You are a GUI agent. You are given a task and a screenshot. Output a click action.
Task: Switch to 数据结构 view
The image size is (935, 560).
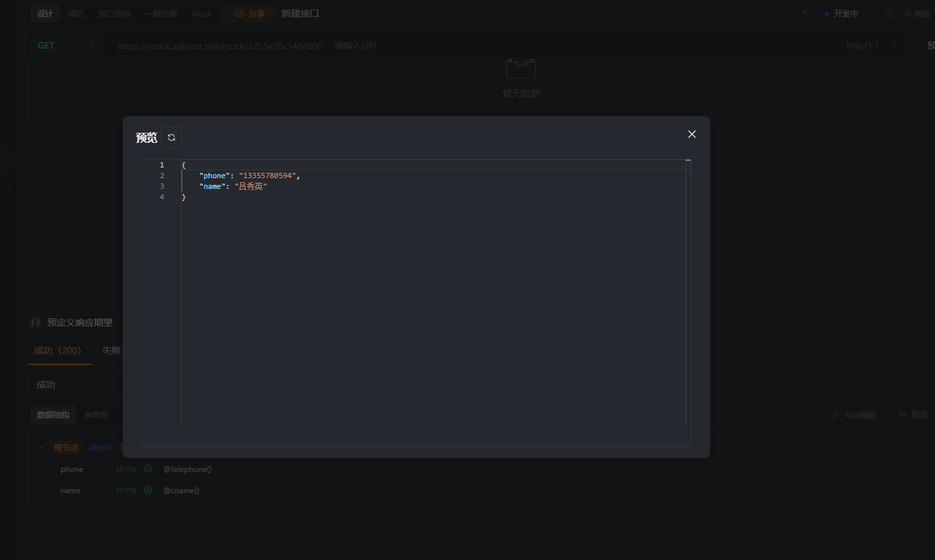[x=53, y=414]
